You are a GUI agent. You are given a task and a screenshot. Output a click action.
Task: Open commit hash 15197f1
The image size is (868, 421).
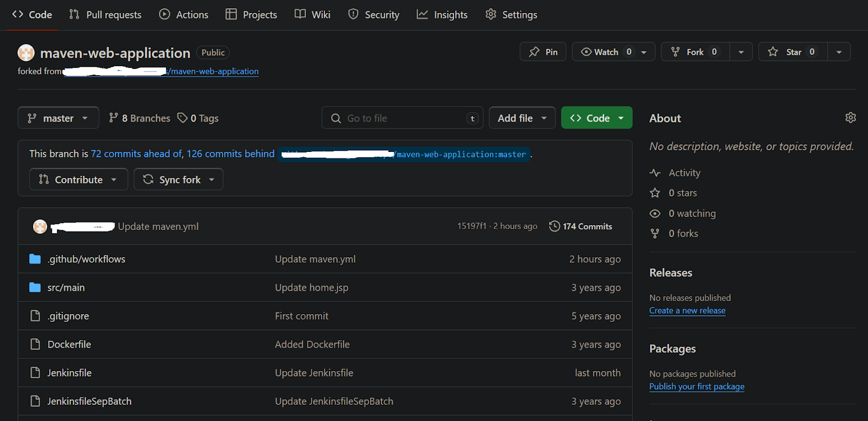[x=471, y=226]
